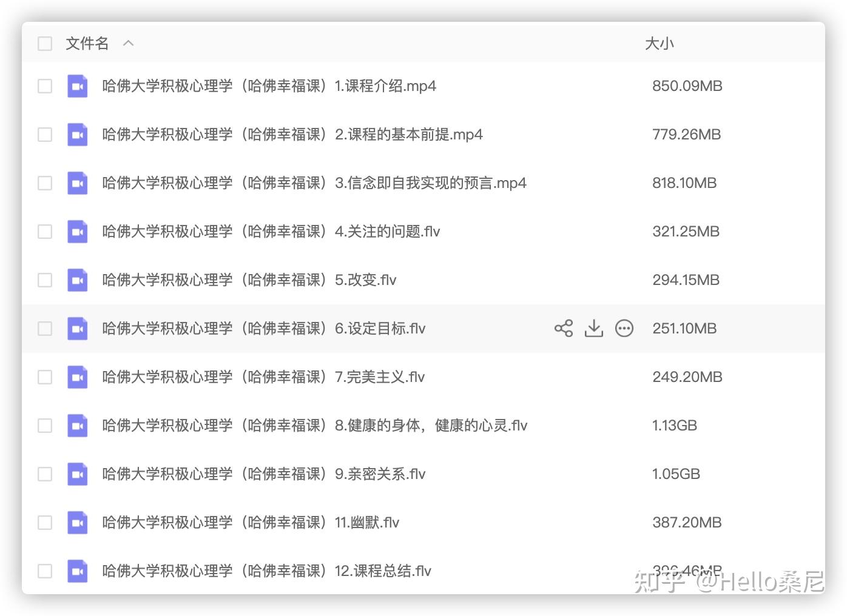This screenshot has width=847, height=616.
Task: Click the video icon for 5.改变.flv
Action: [77, 280]
